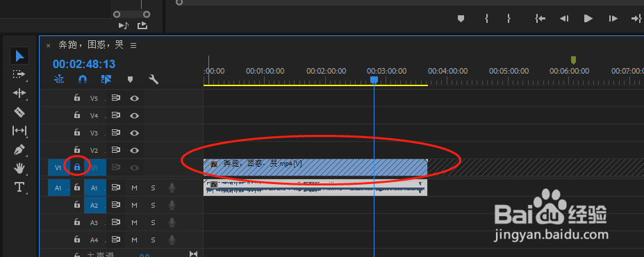Lock the A4 audio track
Image resolution: width=644 pixels, height=257 pixels.
(x=77, y=240)
